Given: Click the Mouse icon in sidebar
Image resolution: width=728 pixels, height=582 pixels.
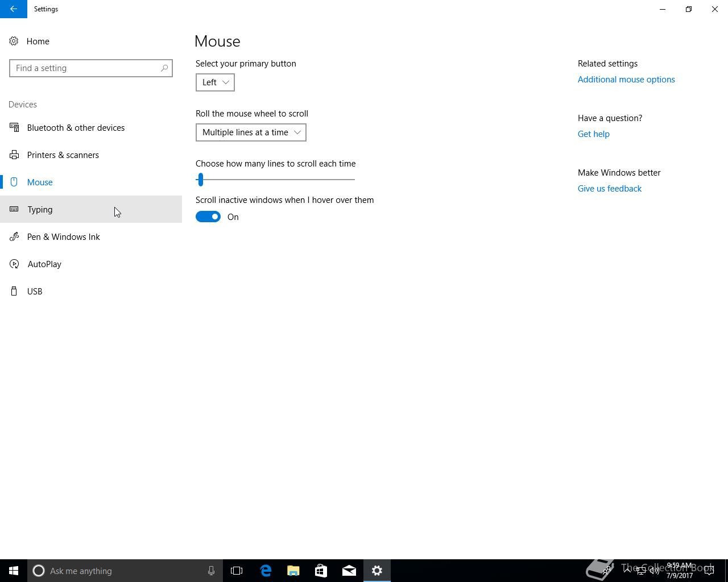Looking at the screenshot, I should point(14,182).
